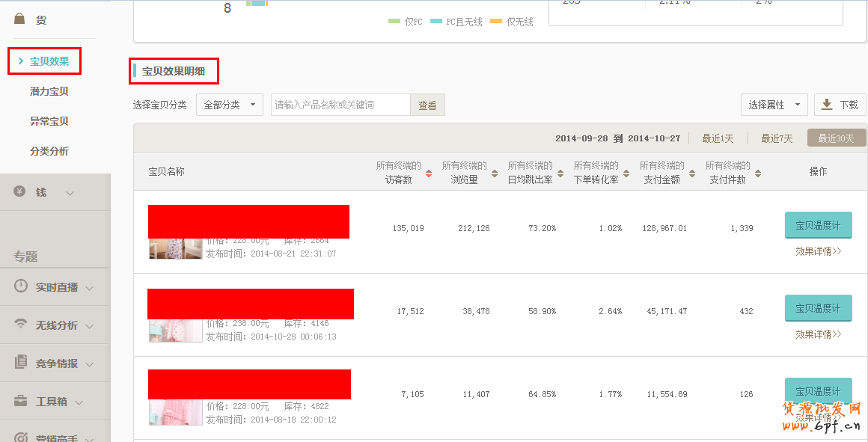868x442 pixels.
Task: Click the 钱 yen coin icon
Action: [x=20, y=192]
